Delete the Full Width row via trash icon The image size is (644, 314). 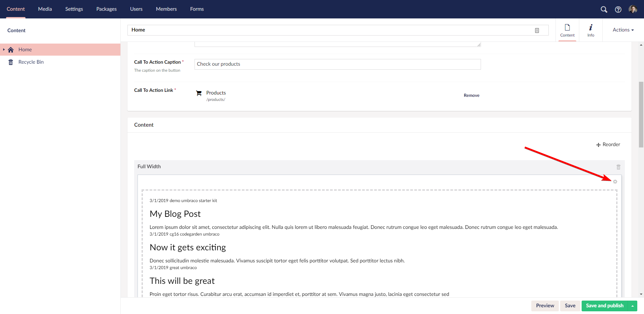(618, 167)
